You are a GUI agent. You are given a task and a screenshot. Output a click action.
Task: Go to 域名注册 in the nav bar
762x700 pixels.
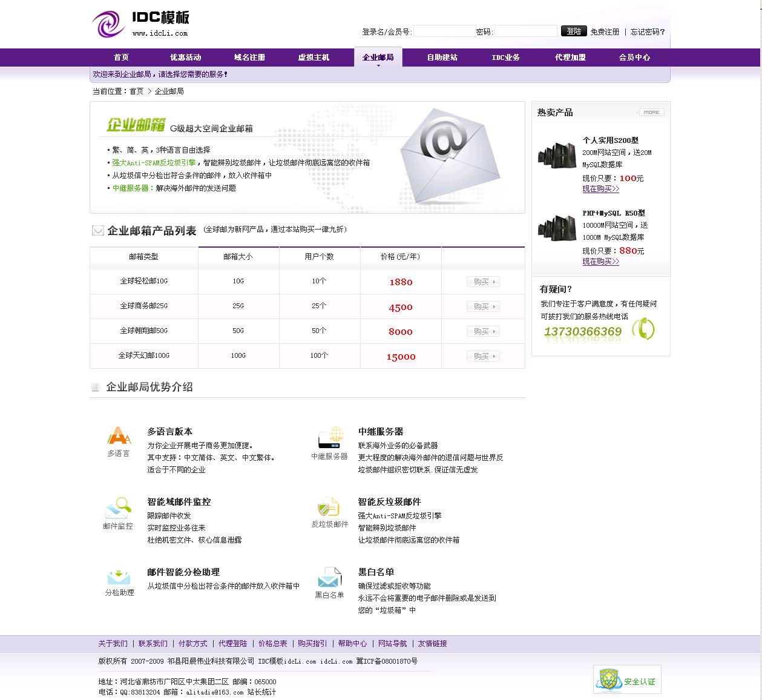tap(249, 58)
